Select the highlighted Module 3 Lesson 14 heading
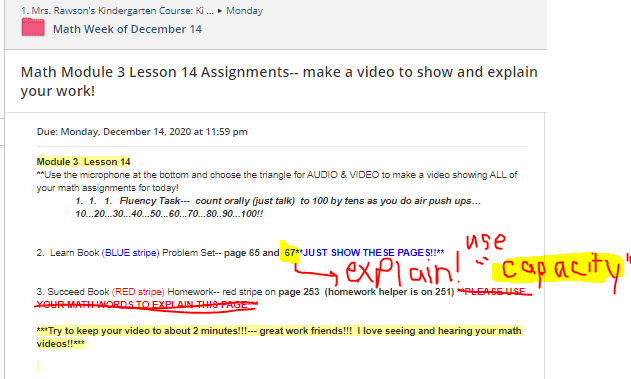Image resolution: width=631 pixels, height=379 pixels. 83,162
